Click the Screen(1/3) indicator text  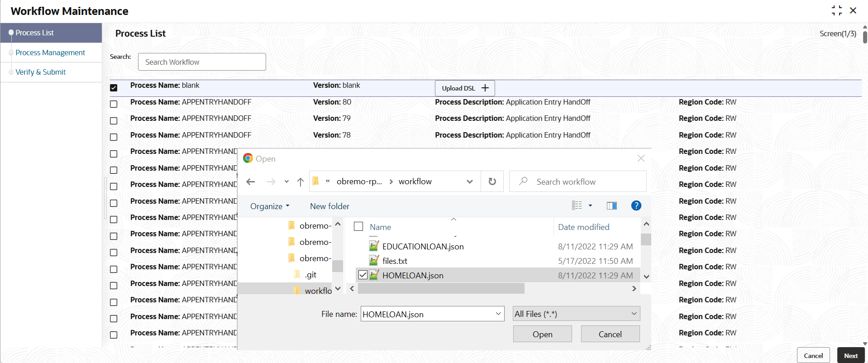coord(838,33)
